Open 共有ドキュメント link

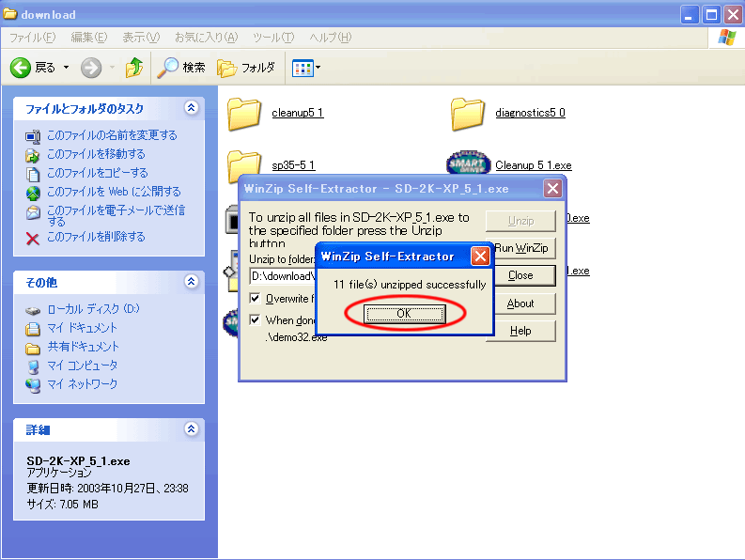84,347
